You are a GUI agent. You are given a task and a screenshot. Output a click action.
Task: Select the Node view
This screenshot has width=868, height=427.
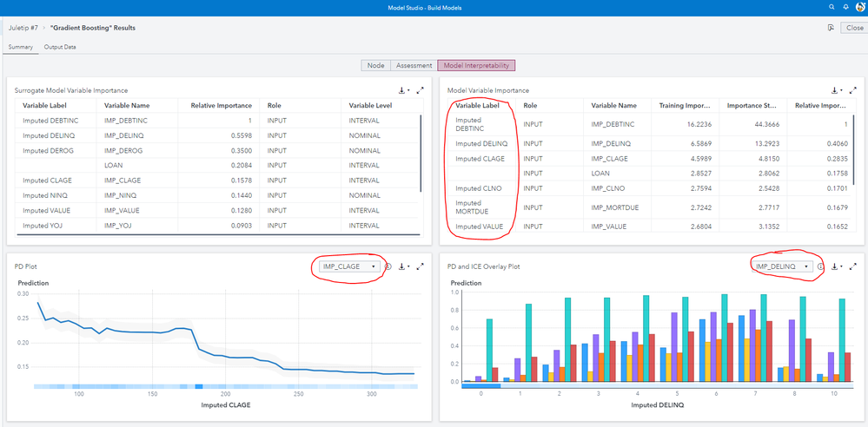[x=375, y=65]
